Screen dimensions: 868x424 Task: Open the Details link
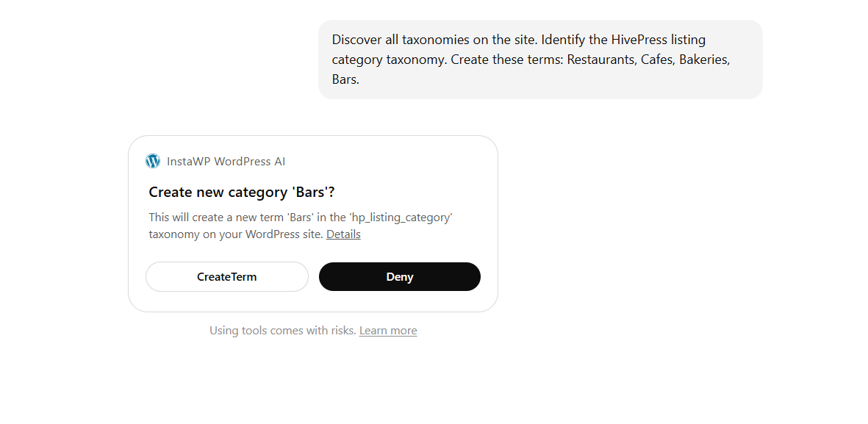click(343, 234)
